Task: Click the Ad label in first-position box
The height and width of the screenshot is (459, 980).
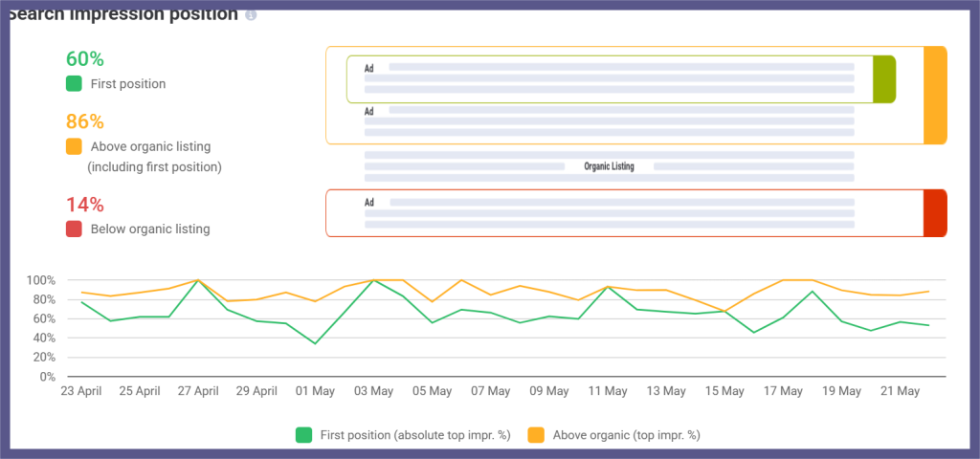Action: 369,68
